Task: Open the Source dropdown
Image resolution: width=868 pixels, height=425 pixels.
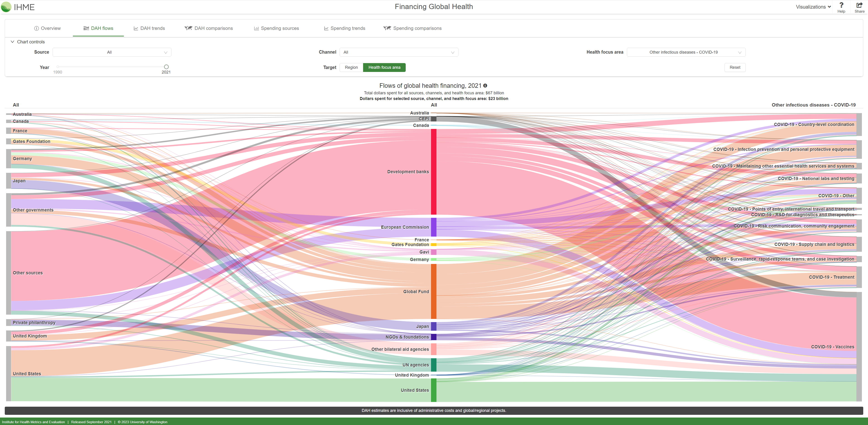Action: pyautogui.click(x=112, y=52)
